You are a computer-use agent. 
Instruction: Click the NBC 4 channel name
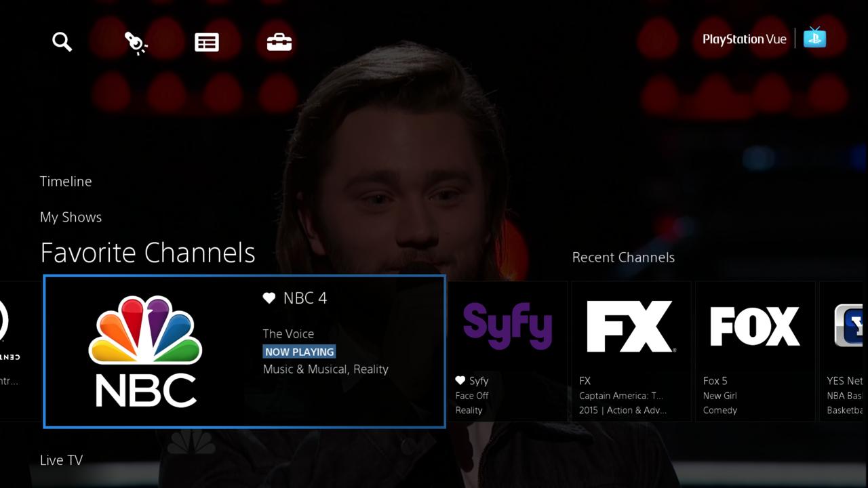(x=305, y=298)
